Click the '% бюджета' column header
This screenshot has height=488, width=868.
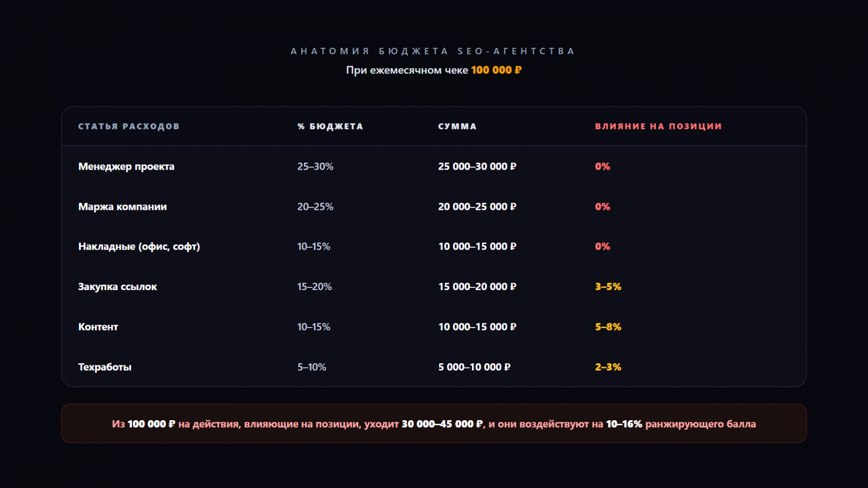pyautogui.click(x=330, y=126)
